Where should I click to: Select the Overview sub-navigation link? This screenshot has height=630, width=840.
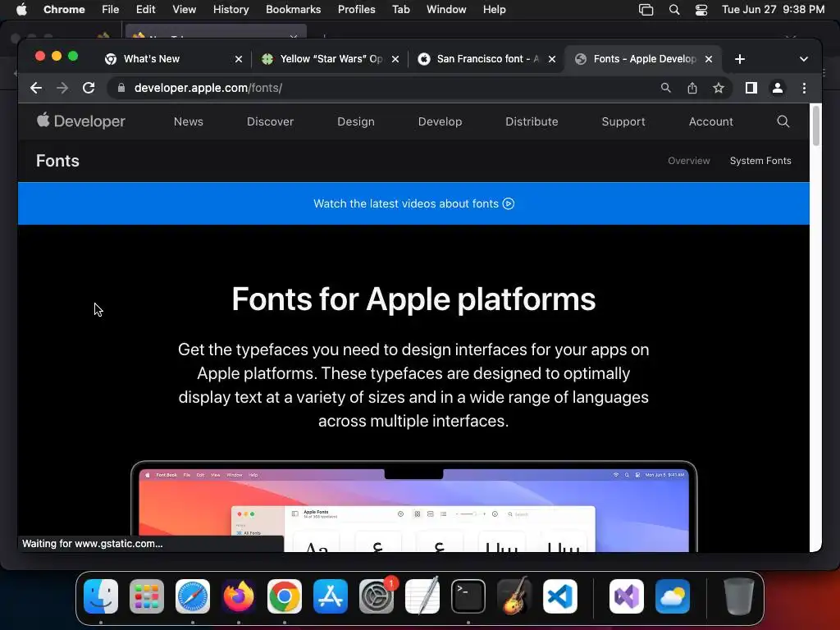[x=688, y=161]
